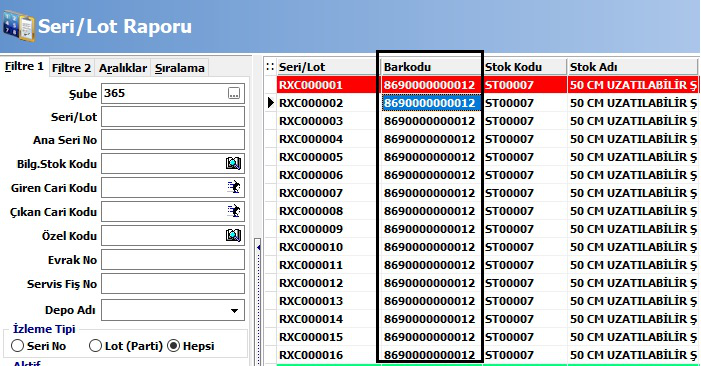Viewport: 701px width, 366px height.
Task: Expand the Depo Adı dropdown
Action: point(234,311)
